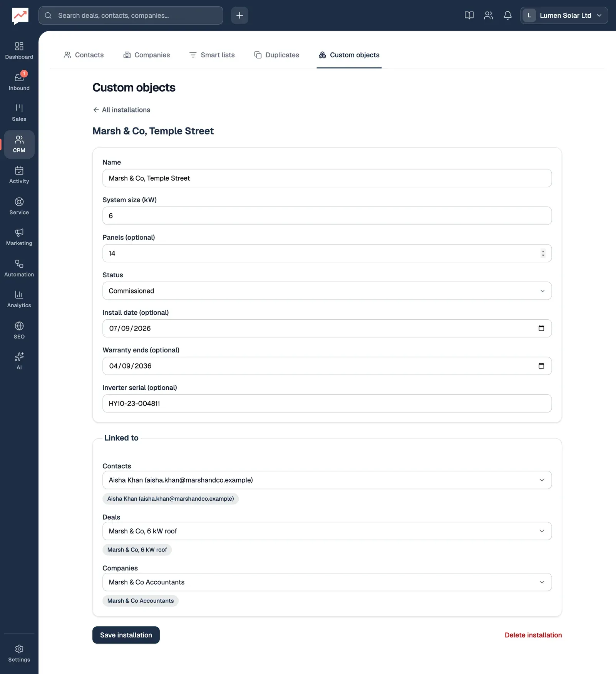Open Settings gear in sidebar

point(19,654)
